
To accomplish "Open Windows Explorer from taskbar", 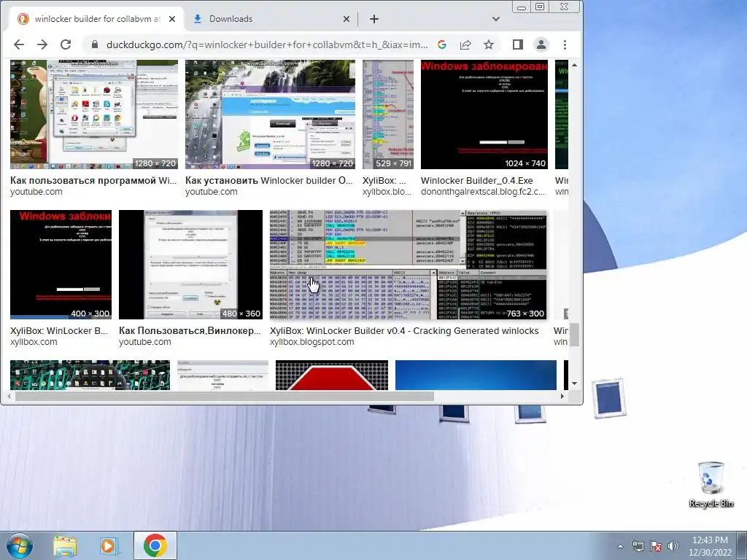I will [x=65, y=545].
